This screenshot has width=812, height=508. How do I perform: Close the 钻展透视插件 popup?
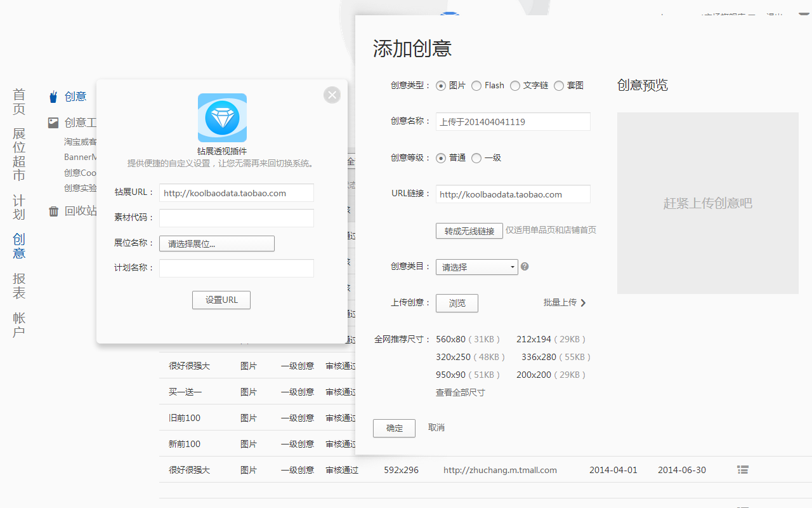tap(332, 95)
